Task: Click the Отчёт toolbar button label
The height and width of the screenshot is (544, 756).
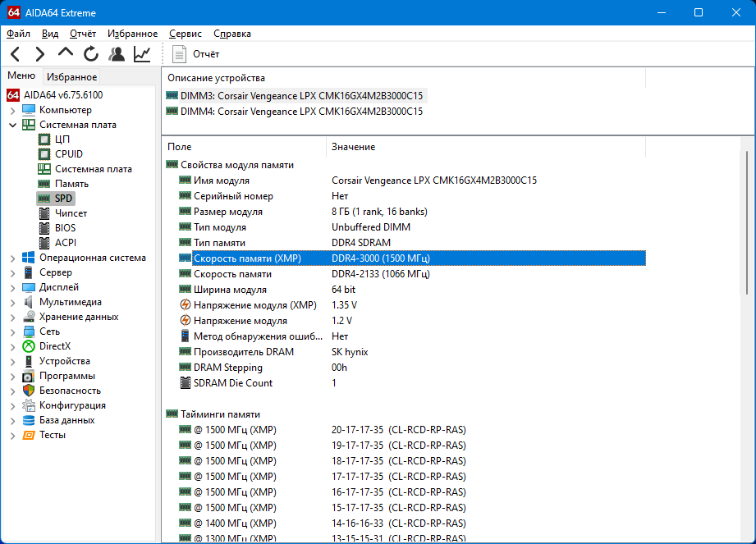Action: (206, 54)
